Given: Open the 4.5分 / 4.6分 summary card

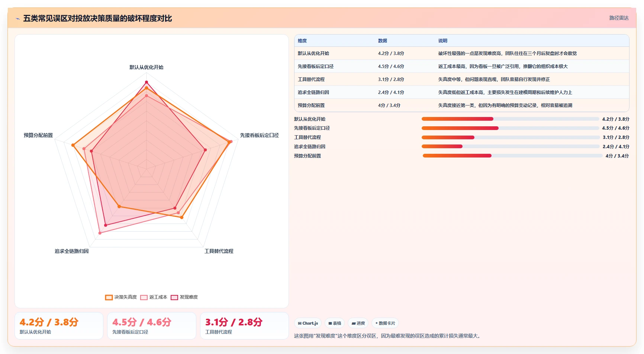Looking at the screenshot, I should (152, 326).
